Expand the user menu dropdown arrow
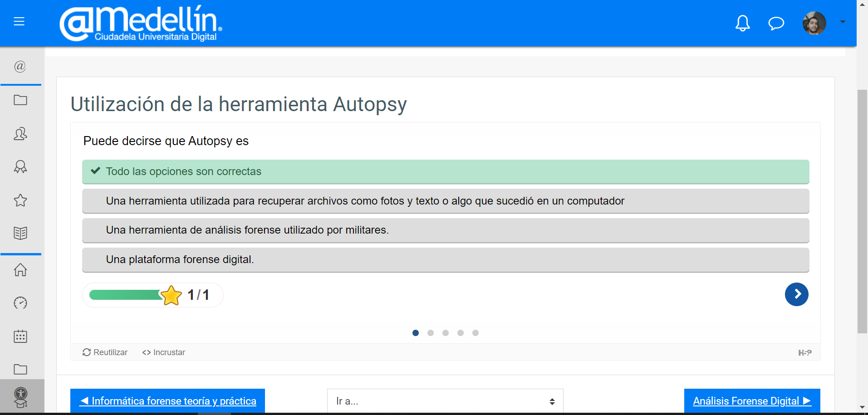868x415 pixels. coord(843,22)
